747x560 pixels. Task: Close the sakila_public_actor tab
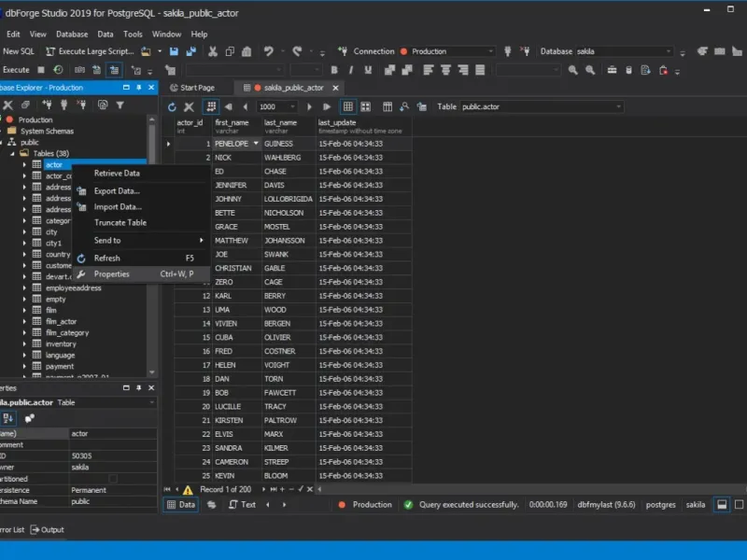[335, 88]
